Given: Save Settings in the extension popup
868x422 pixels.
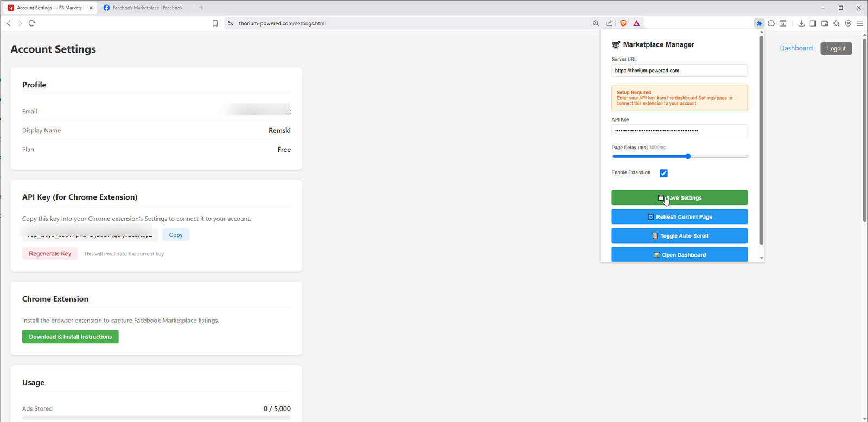Looking at the screenshot, I should pyautogui.click(x=679, y=197).
